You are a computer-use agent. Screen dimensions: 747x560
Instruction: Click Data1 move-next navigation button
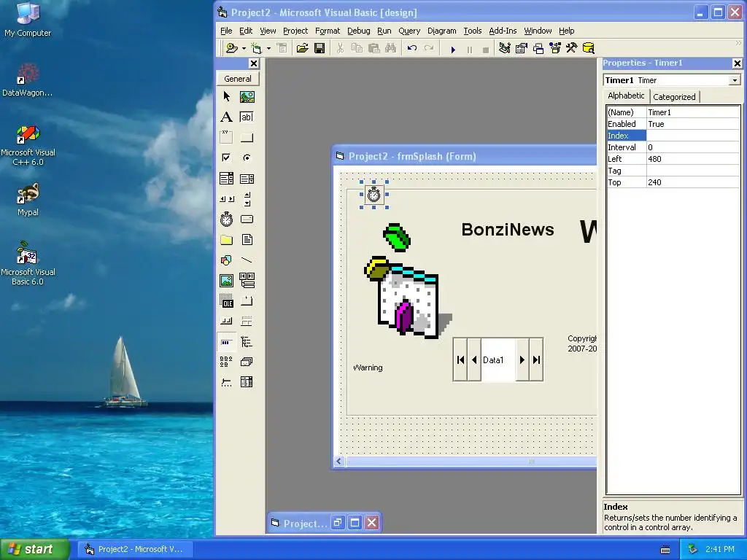click(x=522, y=360)
